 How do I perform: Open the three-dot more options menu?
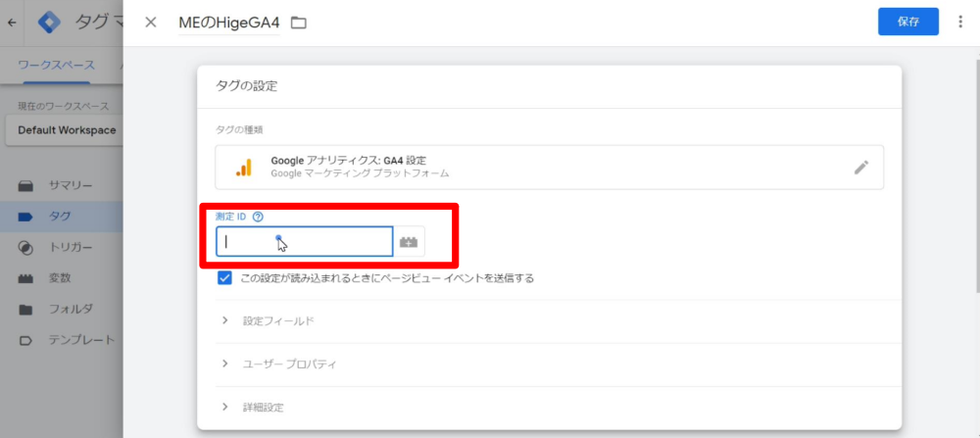point(960,22)
